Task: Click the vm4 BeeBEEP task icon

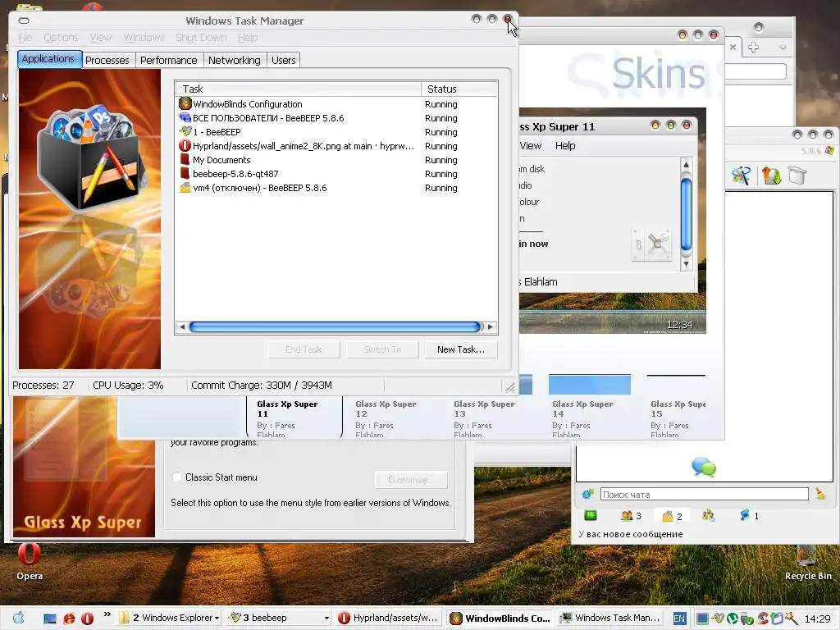Action: (x=185, y=188)
